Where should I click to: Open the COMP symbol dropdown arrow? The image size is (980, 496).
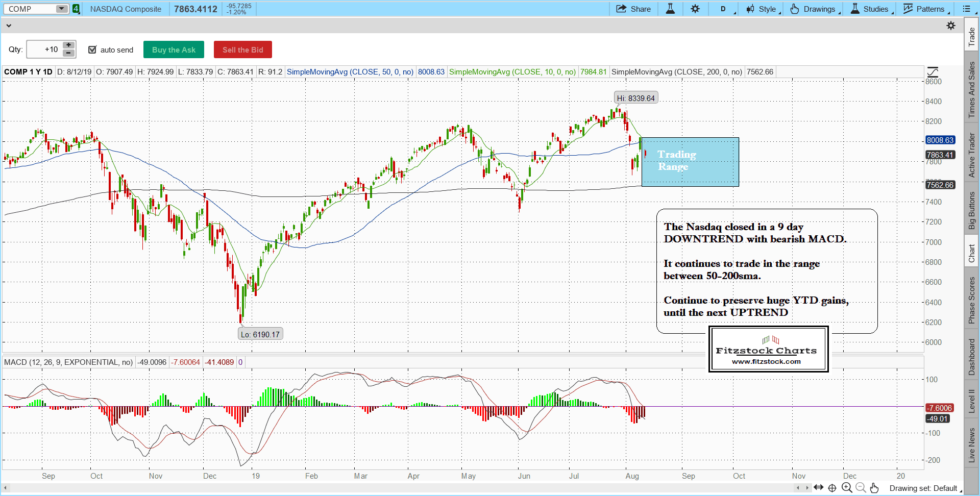[x=61, y=9]
